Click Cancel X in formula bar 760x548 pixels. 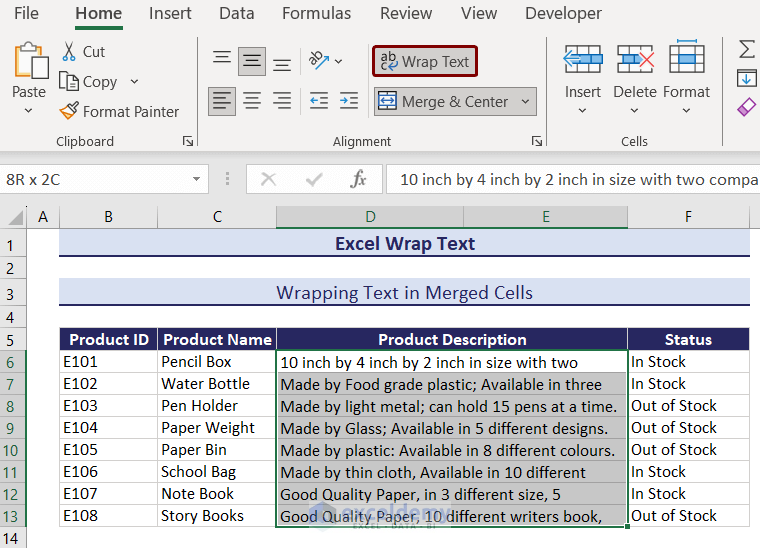(268, 179)
